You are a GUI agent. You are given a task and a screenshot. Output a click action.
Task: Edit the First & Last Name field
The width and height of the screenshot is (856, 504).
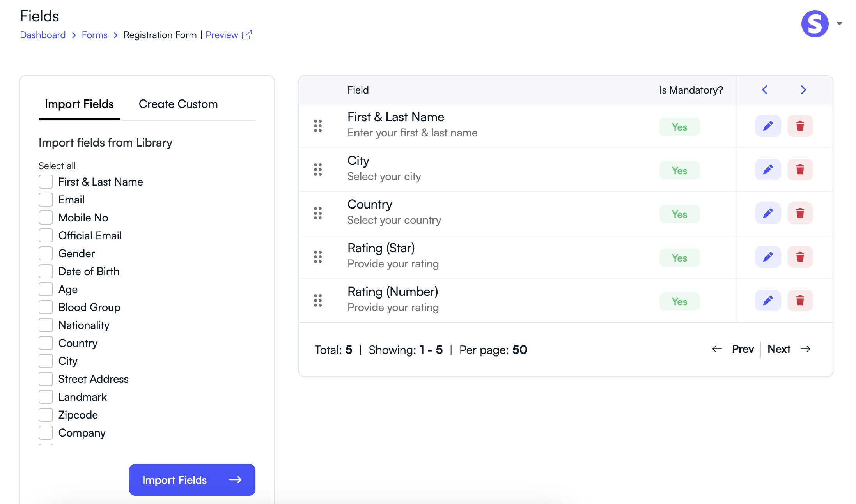pos(767,126)
